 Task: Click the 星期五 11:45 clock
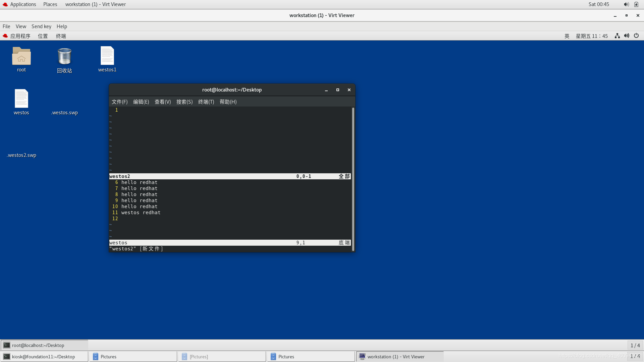pyautogui.click(x=592, y=36)
